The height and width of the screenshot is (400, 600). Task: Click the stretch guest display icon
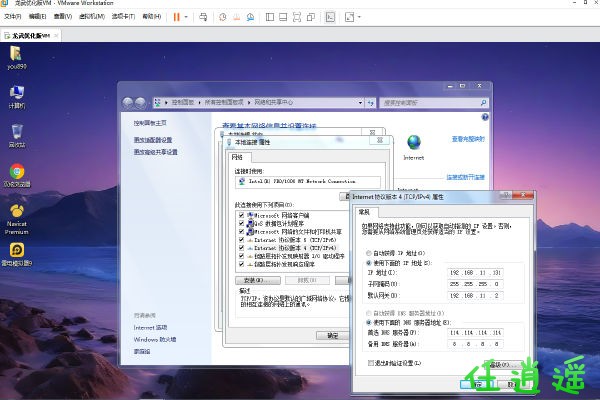pos(349,17)
